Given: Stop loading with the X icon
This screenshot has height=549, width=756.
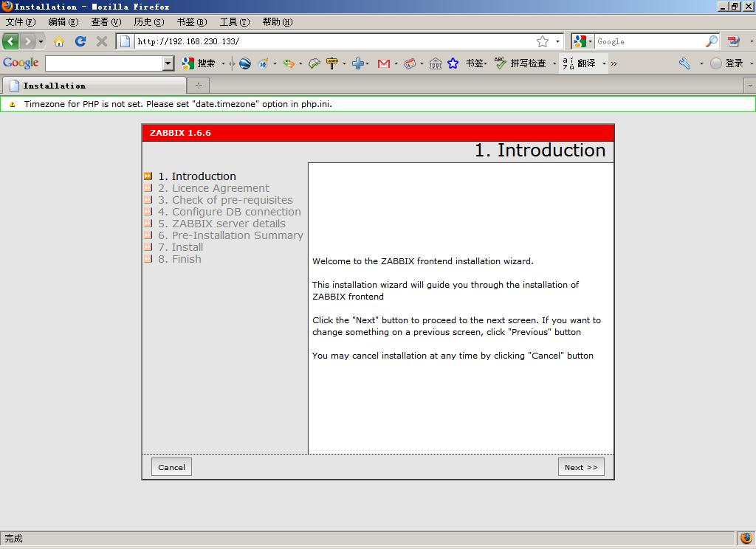Looking at the screenshot, I should coord(101,41).
